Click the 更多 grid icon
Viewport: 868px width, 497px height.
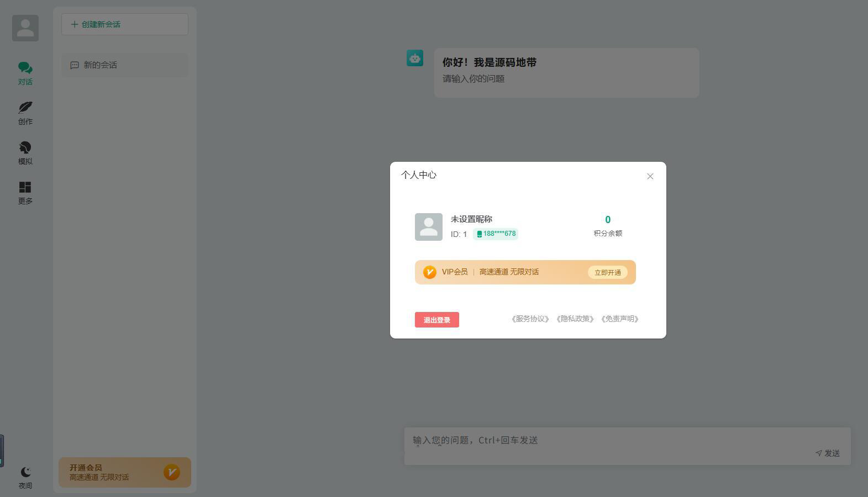tap(25, 188)
